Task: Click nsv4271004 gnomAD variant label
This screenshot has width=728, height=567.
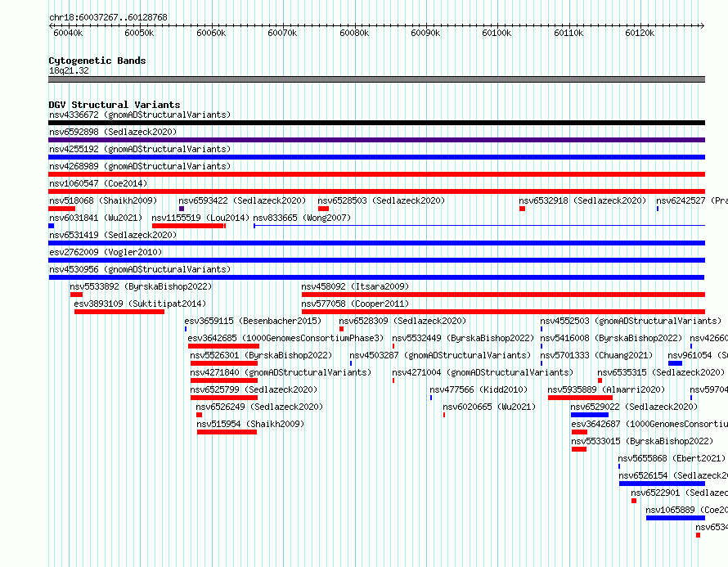Action: (483, 372)
